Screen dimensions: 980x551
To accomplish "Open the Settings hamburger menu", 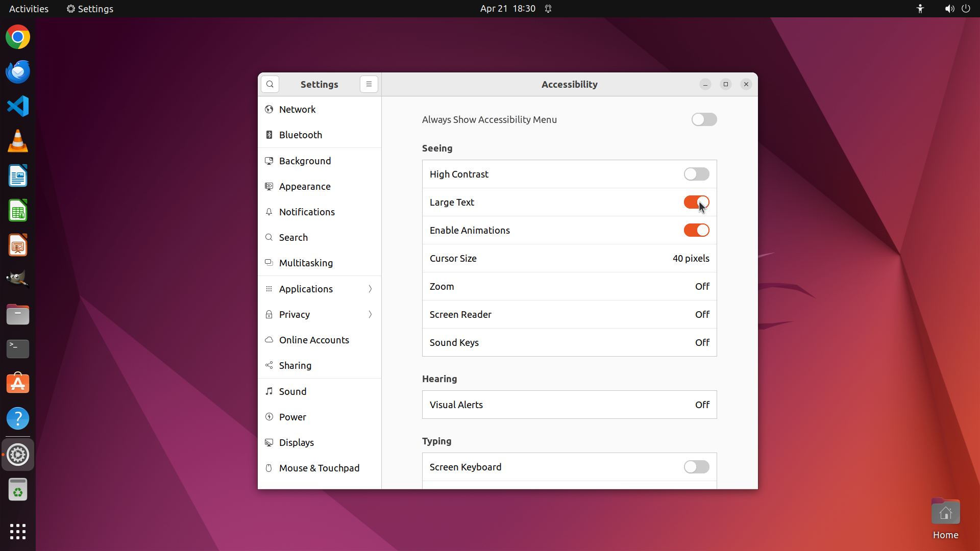I will 369,84.
